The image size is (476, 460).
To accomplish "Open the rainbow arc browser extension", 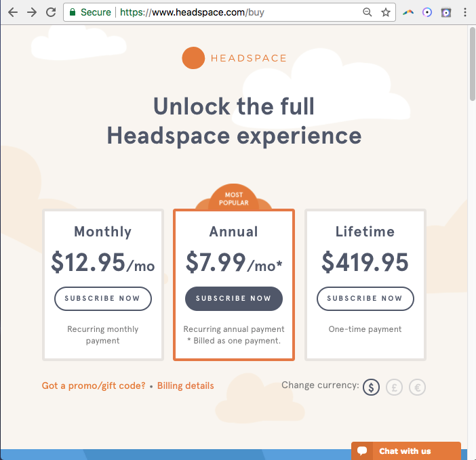I will coord(408,12).
